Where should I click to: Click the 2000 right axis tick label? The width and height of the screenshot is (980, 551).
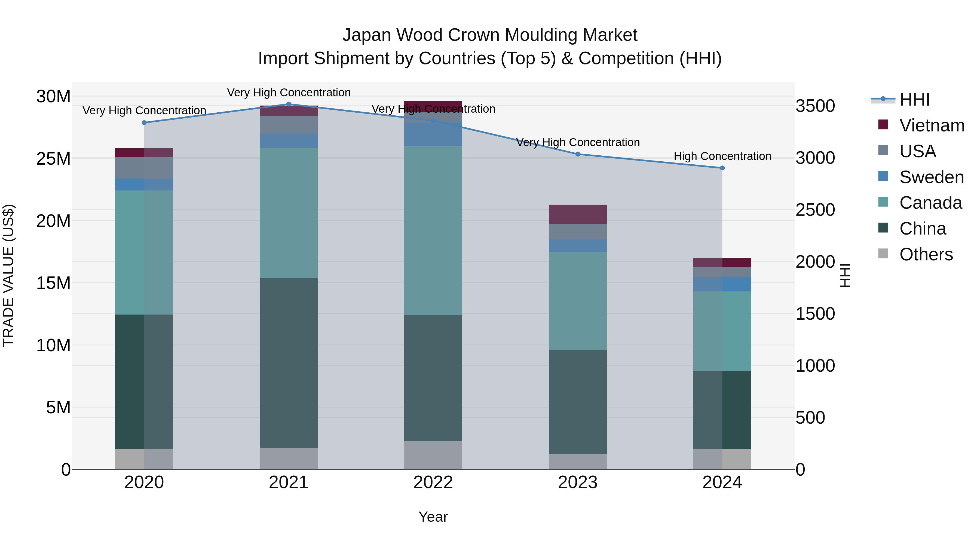[815, 261]
